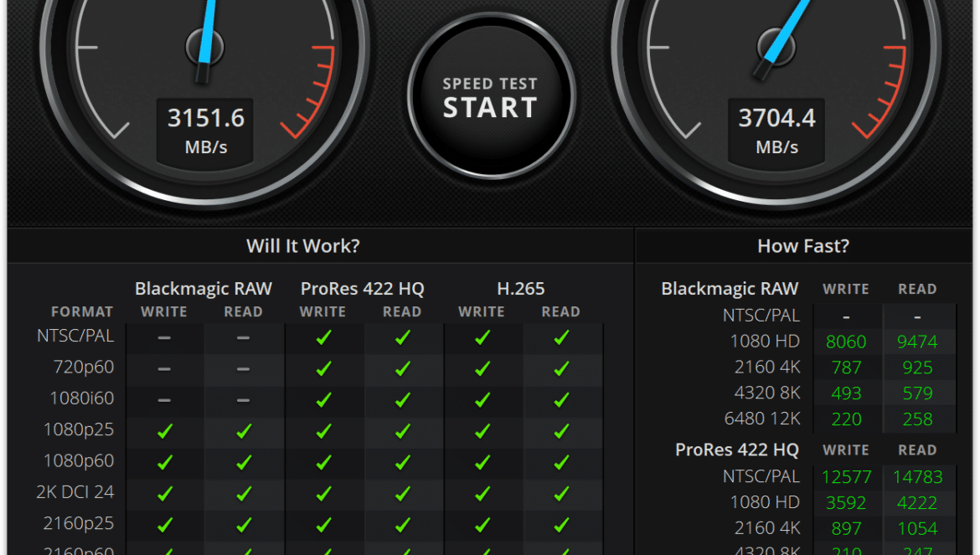Click the 2160p25 format row label

tap(79, 523)
